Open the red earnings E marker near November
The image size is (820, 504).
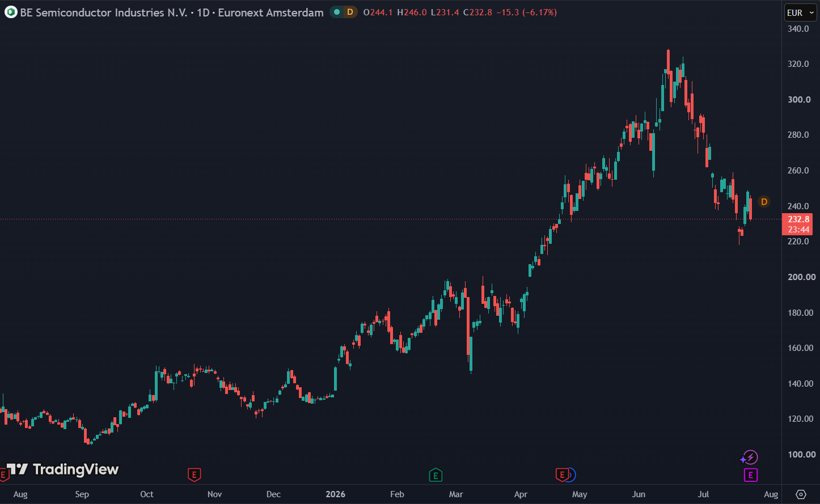click(194, 475)
